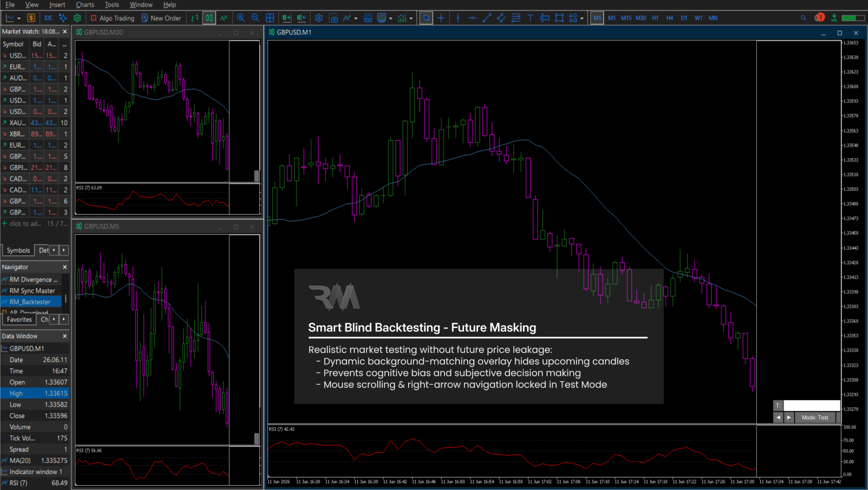Click the GBPUSD,M30 chart vertical scrollbar handle
Screen dimensions: 868x490
256,176
